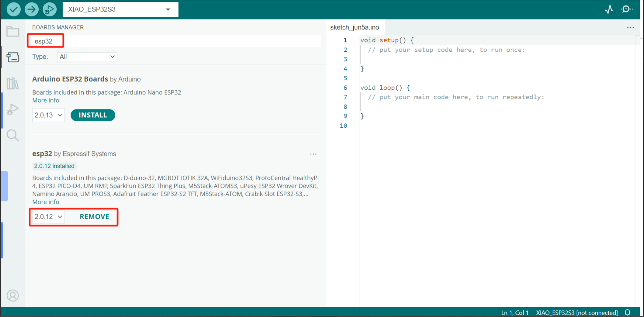Open the Serial Monitor icon

coord(626,9)
